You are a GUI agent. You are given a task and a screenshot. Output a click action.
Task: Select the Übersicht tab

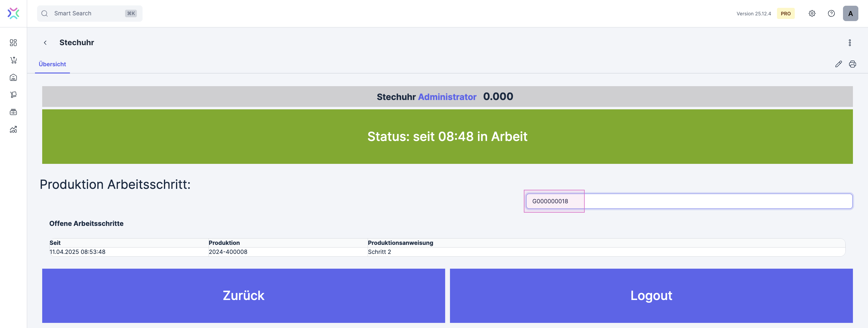pos(52,64)
